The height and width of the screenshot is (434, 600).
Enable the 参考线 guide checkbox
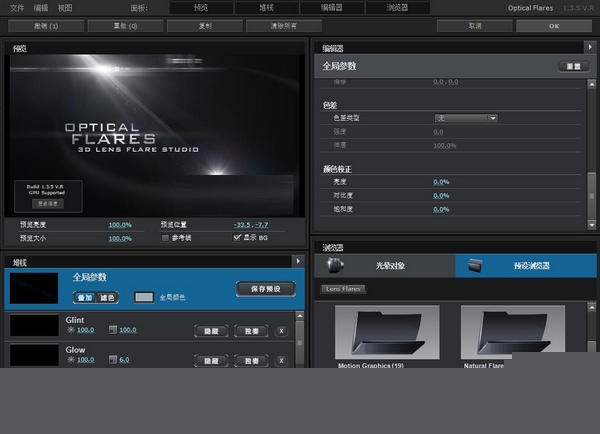tap(165, 238)
